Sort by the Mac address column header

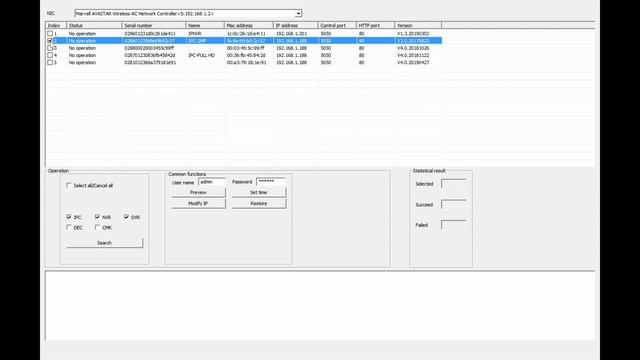[x=249, y=25]
